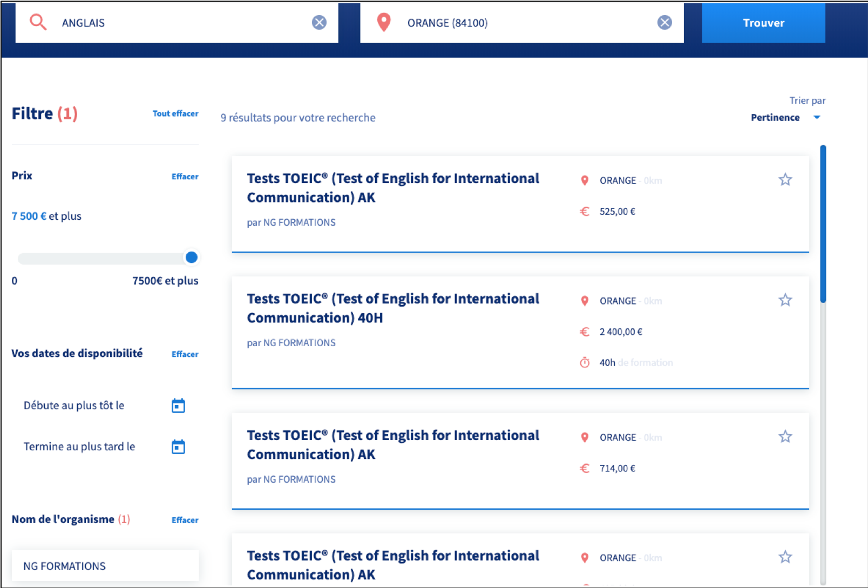Click the location pin of the 525,00 € result

[x=584, y=180]
